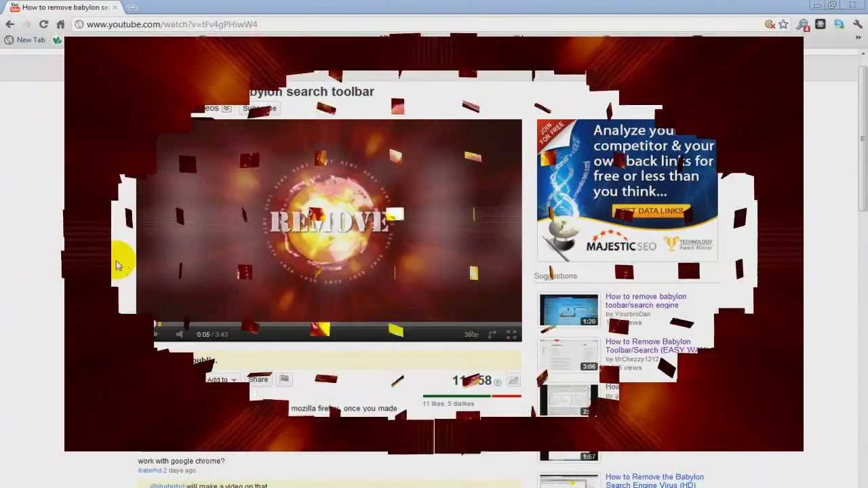Click the black snowflake extension icon
The height and width of the screenshot is (488, 868).
pos(821,24)
